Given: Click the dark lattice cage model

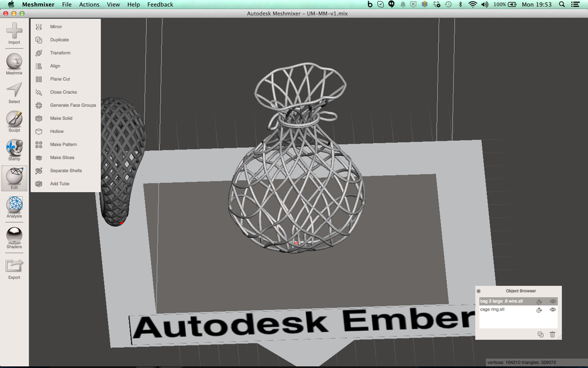Looking at the screenshot, I should (122, 162).
